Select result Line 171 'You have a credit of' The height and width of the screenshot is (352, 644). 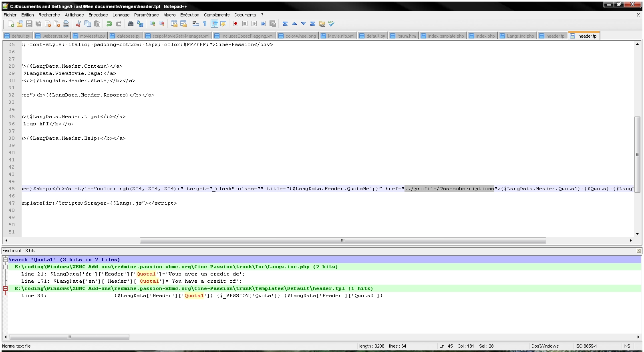(131, 281)
